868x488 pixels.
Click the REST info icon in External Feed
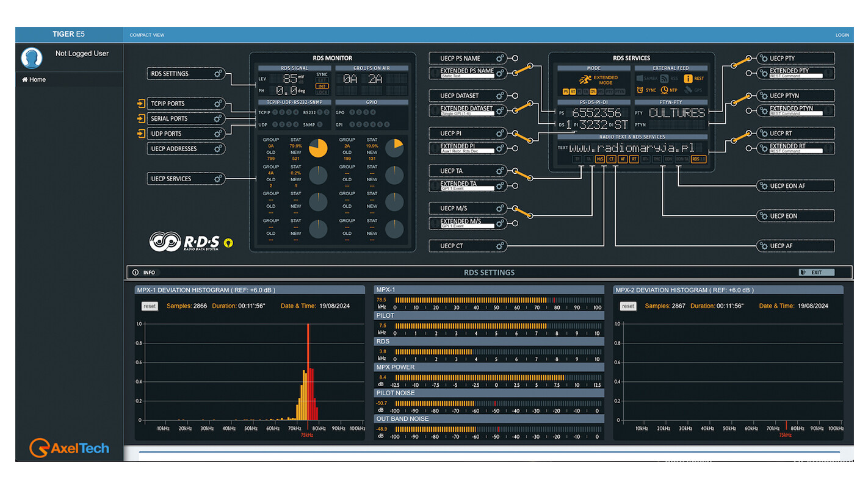click(688, 78)
